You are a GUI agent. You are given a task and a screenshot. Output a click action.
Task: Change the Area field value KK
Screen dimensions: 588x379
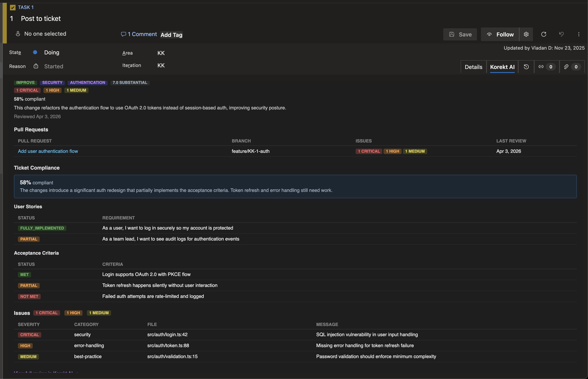(161, 53)
